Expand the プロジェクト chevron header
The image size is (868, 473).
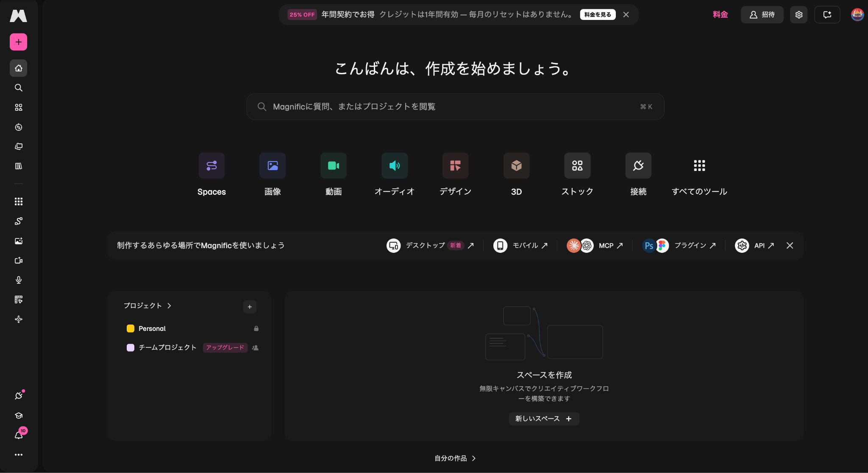(147, 306)
